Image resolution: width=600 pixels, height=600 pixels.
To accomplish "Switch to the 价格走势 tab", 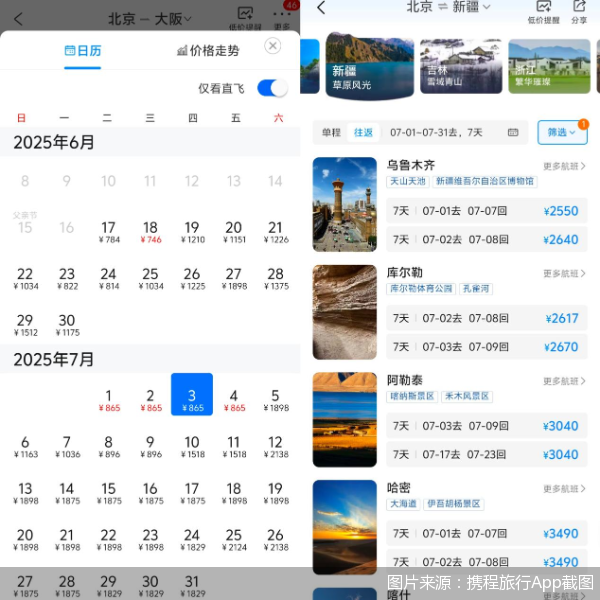I will click(208, 51).
